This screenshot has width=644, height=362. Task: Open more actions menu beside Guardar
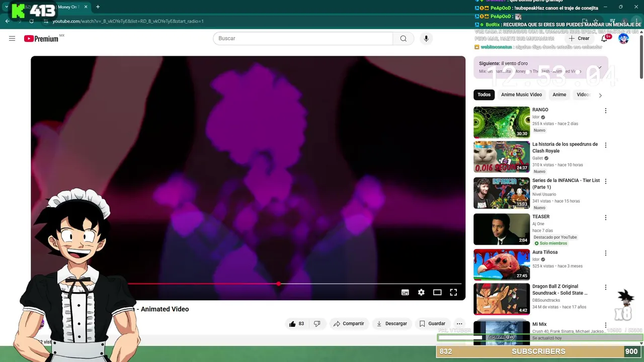coord(459,324)
